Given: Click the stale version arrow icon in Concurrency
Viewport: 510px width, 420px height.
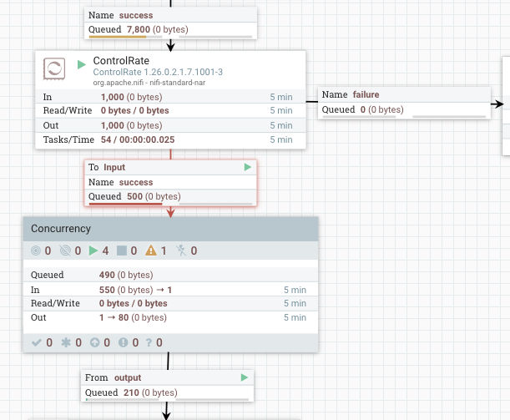Looking at the screenshot, I should coord(94,342).
